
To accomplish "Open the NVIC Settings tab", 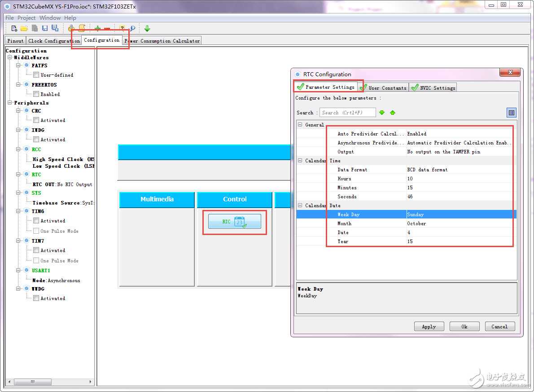I will 433,88.
